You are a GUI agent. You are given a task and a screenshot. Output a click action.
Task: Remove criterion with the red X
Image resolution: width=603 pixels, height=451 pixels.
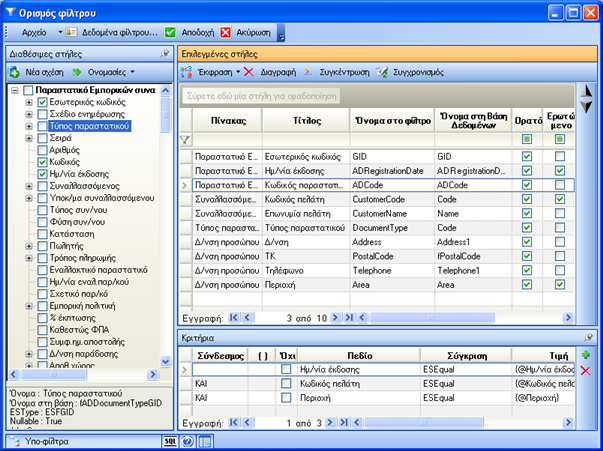[x=585, y=371]
